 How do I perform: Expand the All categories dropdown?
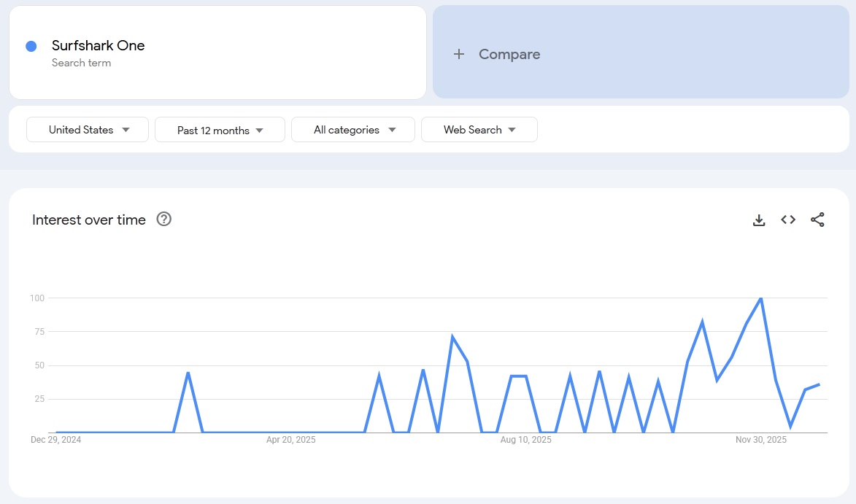353,129
